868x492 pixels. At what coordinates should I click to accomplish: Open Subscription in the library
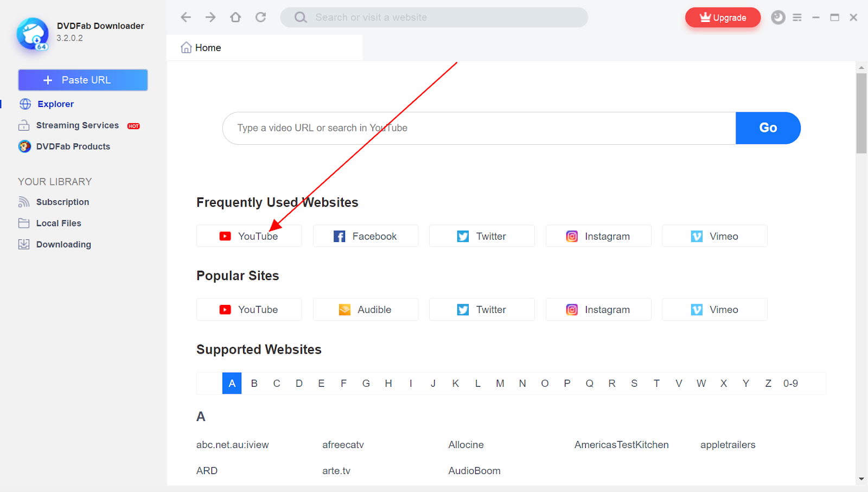point(54,202)
